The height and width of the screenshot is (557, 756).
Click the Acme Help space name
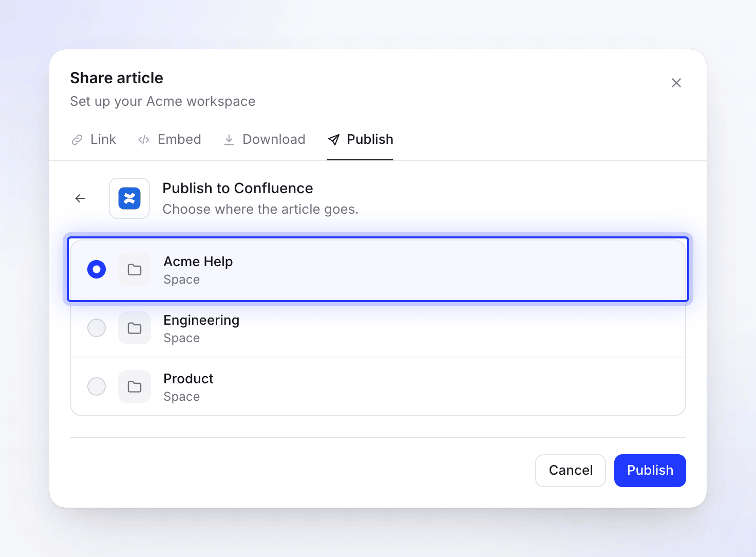[x=198, y=262]
